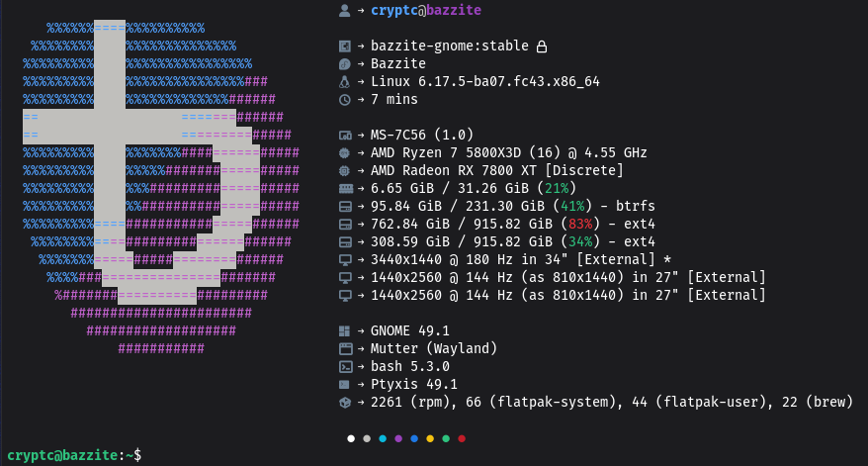Click the disk icon beside 762.84 GiB
Viewport: 868px width, 466px height.
point(345,225)
